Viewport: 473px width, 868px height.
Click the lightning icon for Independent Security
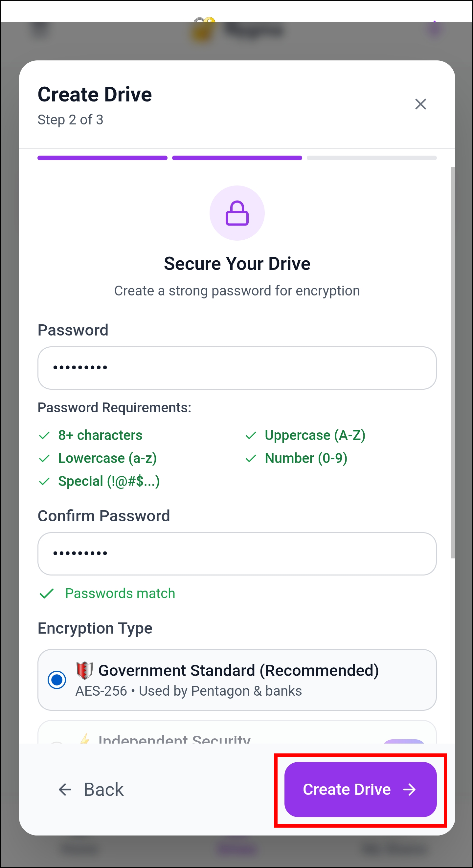pyautogui.click(x=85, y=739)
